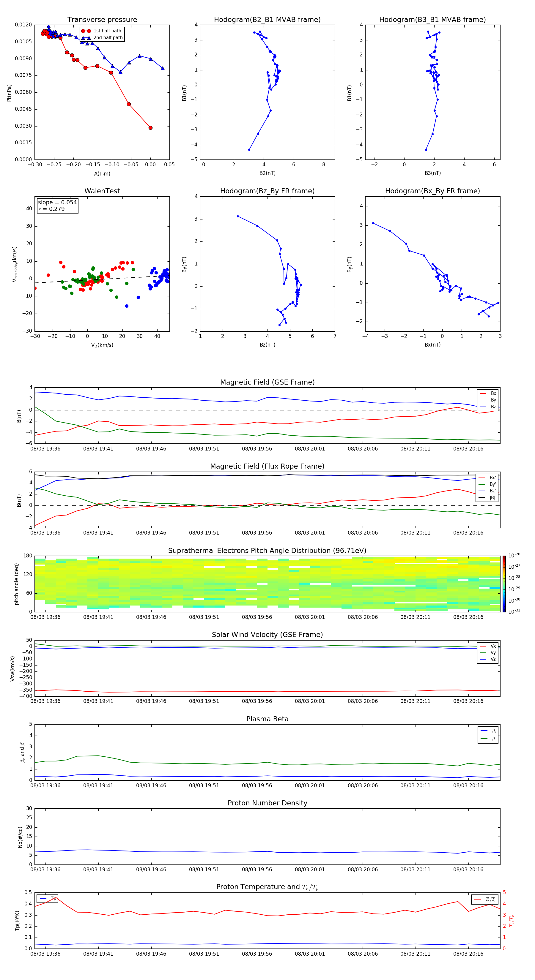The width and height of the screenshot is (535, 980).
Task: Click the "B3(nT)" axis label
Action: tap(432, 173)
